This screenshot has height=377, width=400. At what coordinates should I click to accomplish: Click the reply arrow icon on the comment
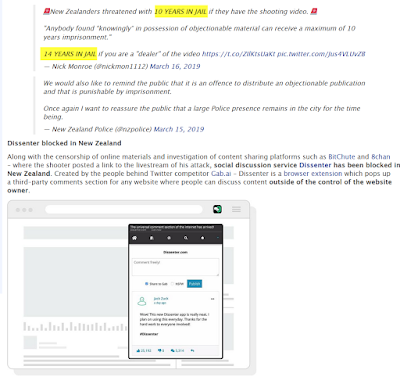coord(192,351)
